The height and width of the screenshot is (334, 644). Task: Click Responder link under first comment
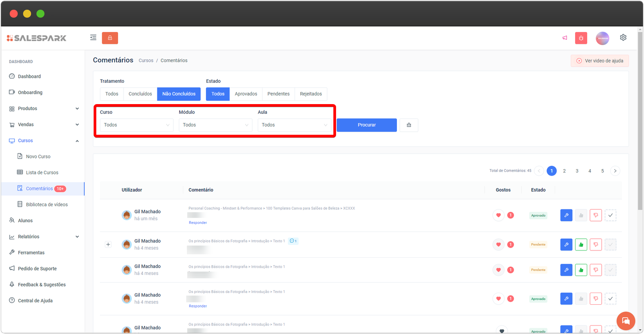tap(198, 223)
